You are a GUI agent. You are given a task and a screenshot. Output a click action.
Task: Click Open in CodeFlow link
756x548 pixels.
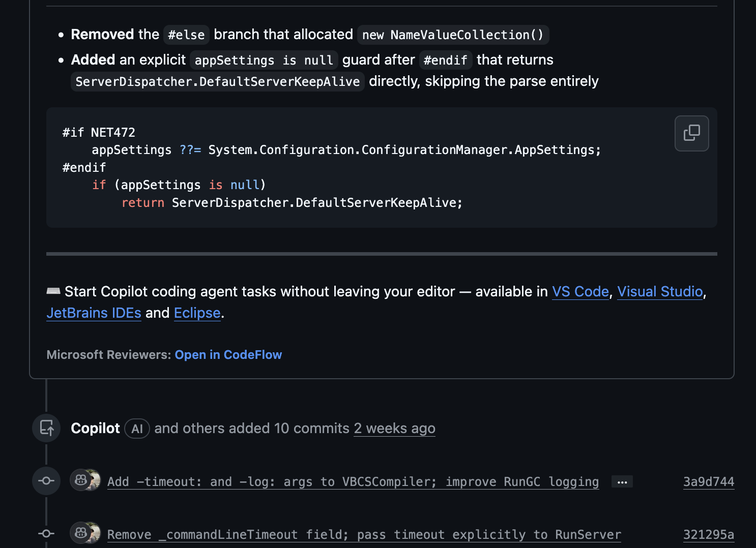(x=228, y=354)
